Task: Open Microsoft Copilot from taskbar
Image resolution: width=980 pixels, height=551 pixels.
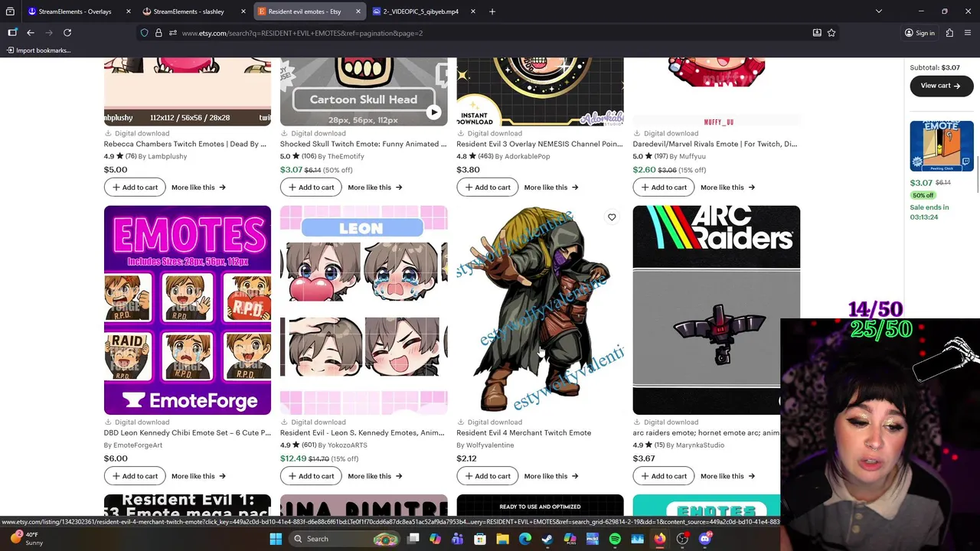Action: click(x=435, y=539)
